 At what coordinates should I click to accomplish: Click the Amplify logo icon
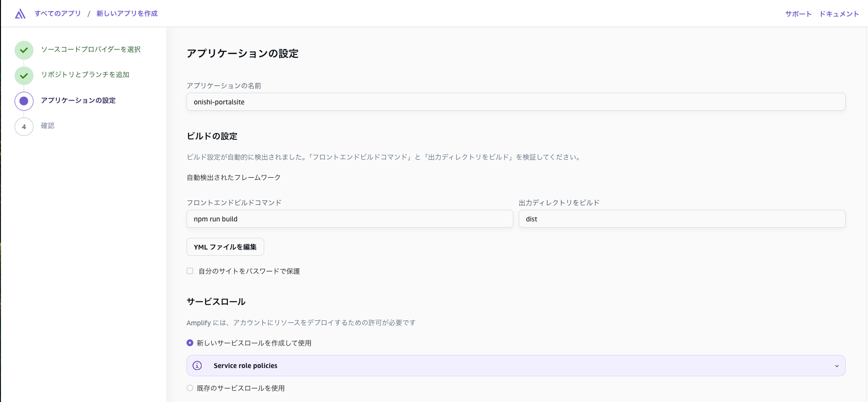20,14
